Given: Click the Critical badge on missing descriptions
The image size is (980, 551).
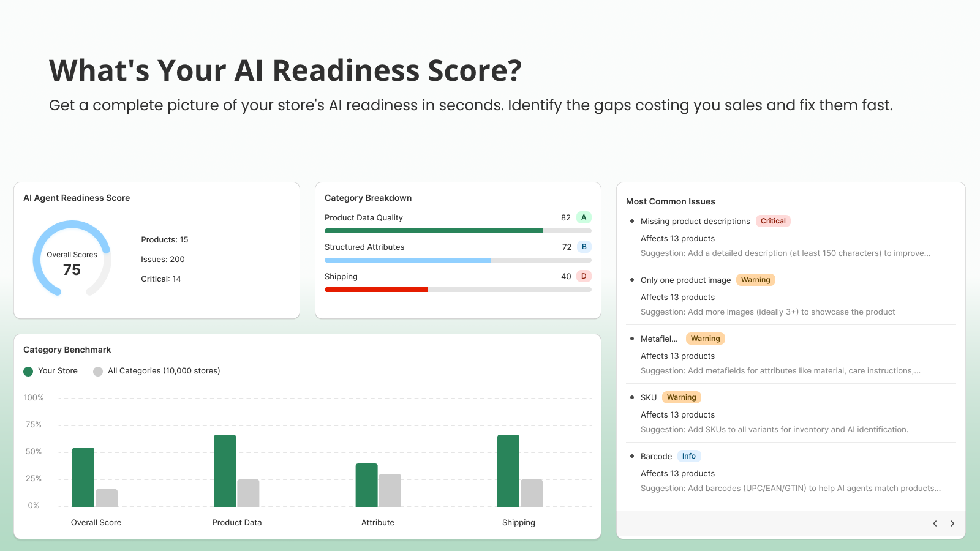Looking at the screenshot, I should click(773, 221).
